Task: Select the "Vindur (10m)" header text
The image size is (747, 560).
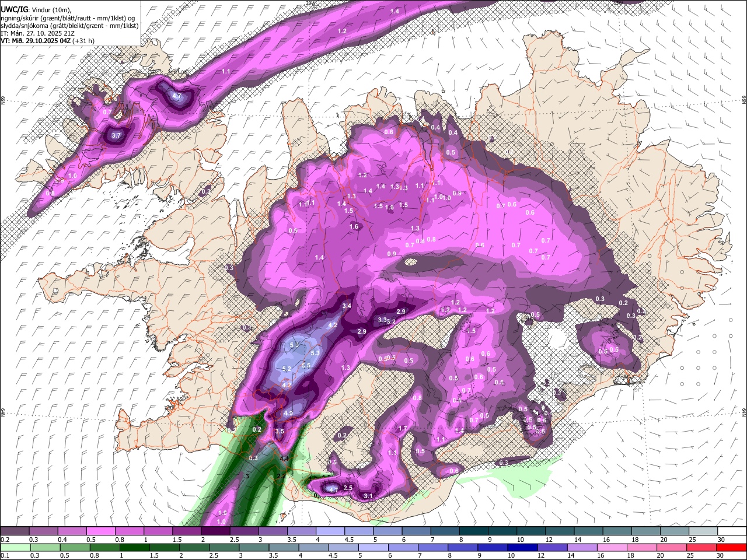Action: pyautogui.click(x=51, y=10)
